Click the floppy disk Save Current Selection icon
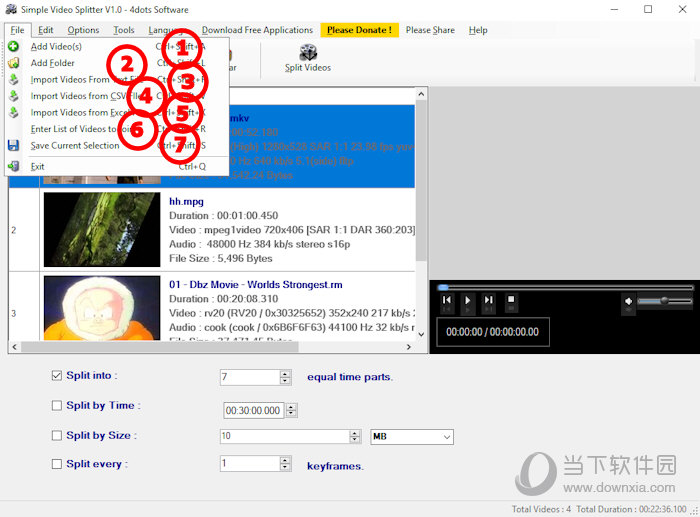This screenshot has height=517, width=700. 13,145
